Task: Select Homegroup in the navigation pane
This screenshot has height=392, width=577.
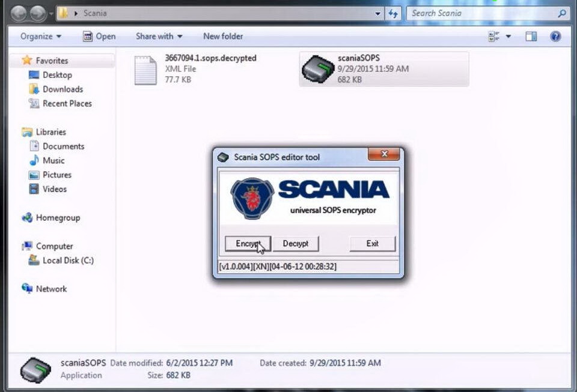Action: tap(58, 218)
